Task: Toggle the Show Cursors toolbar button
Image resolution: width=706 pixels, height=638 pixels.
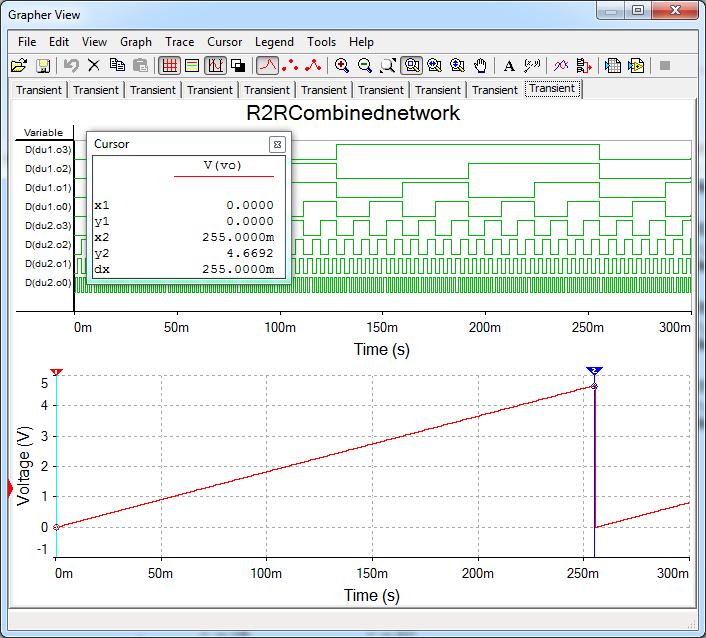Action: pyautogui.click(x=216, y=66)
